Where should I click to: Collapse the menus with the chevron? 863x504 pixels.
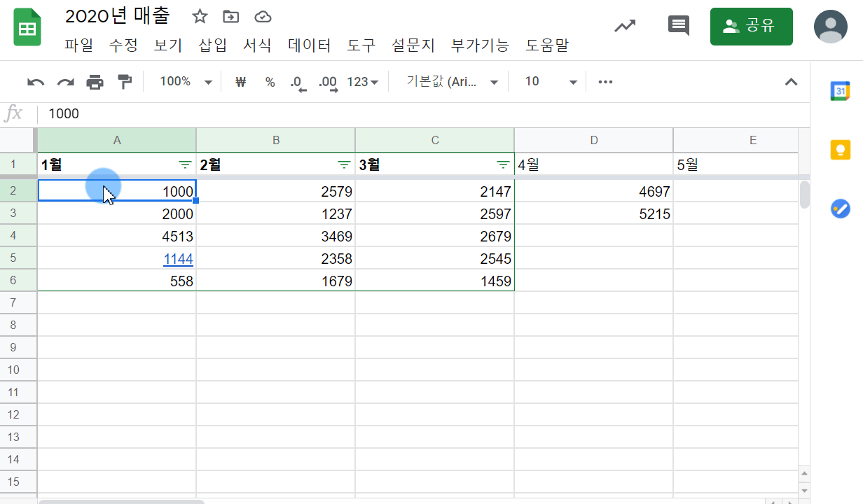tap(791, 82)
